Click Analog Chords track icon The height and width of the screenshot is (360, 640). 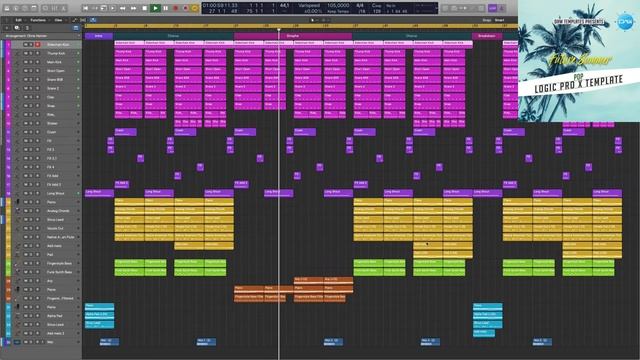pos(18,211)
